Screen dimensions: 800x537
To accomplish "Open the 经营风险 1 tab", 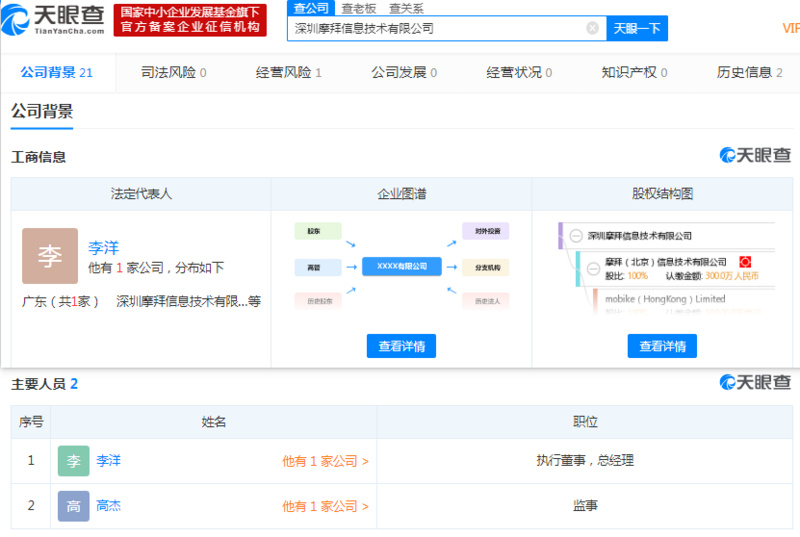I will click(289, 72).
